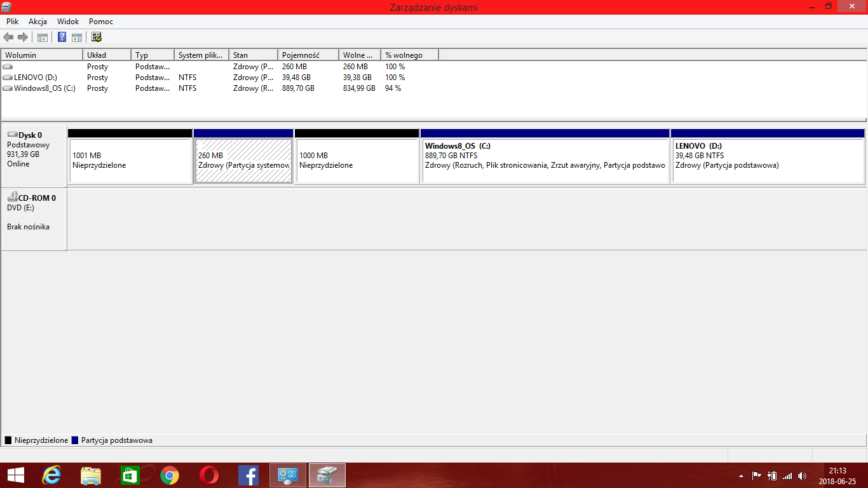868x488 pixels.
Task: Open the Akcja menu
Action: [x=37, y=22]
